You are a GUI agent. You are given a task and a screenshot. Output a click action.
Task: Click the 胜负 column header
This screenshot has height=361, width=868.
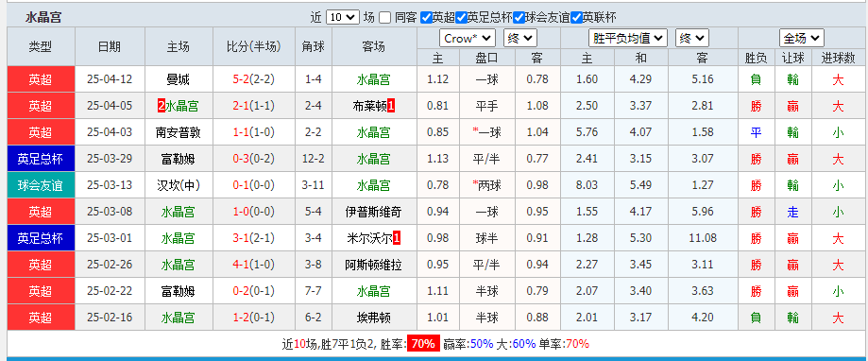tap(756, 58)
